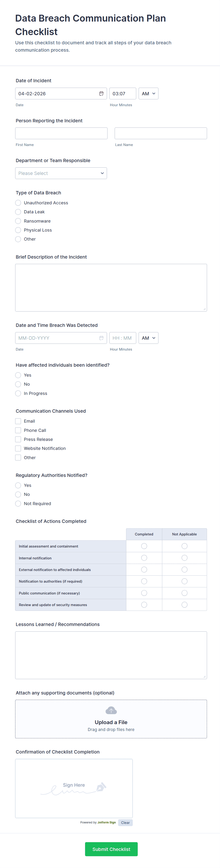Clear the signature field
Image resolution: width=220 pixels, height=868 pixels.
[125, 822]
